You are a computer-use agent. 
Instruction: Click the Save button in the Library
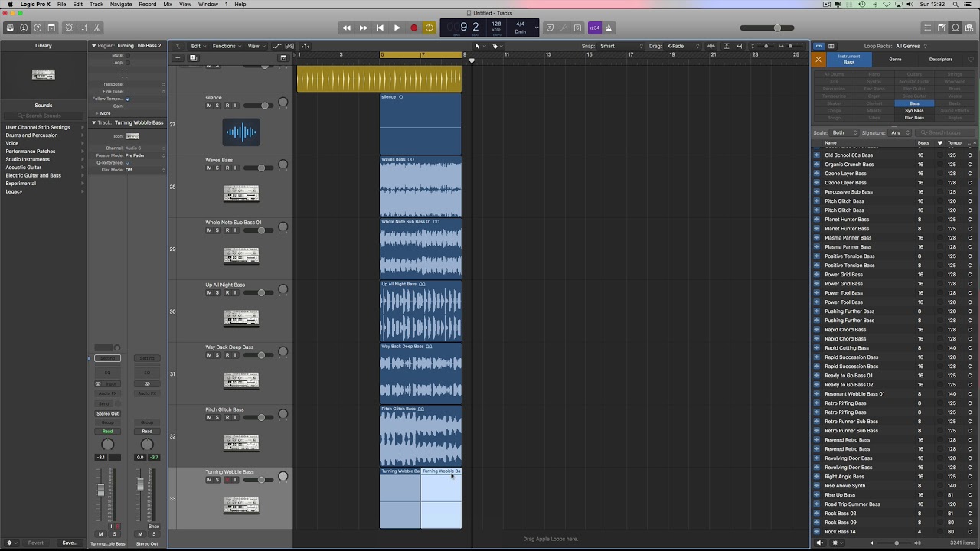coord(70,543)
